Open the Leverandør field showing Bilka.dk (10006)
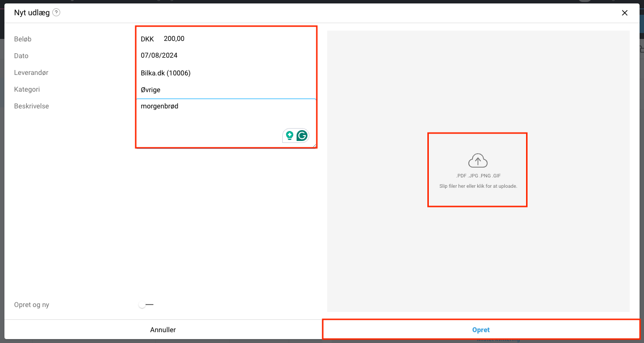Screen dimensions: 644x343 pos(226,73)
